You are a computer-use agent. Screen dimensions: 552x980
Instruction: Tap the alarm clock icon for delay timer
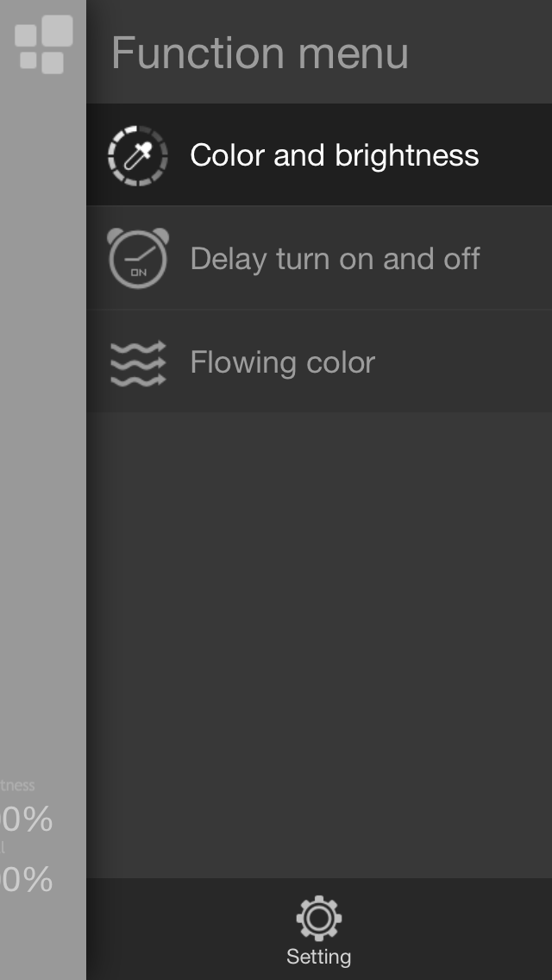coord(137,258)
